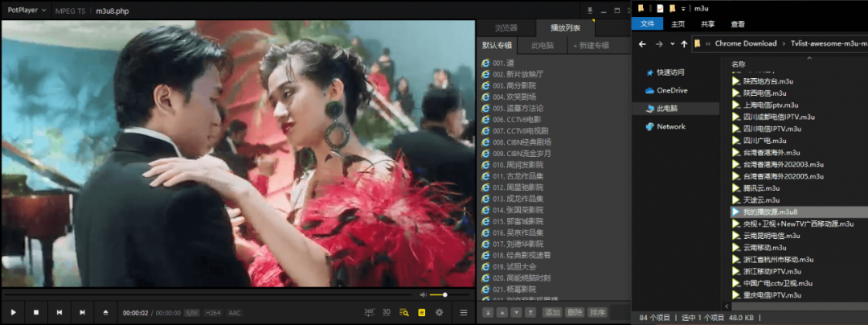
Task: Click the speaker mute icon
Action: pyautogui.click(x=423, y=294)
